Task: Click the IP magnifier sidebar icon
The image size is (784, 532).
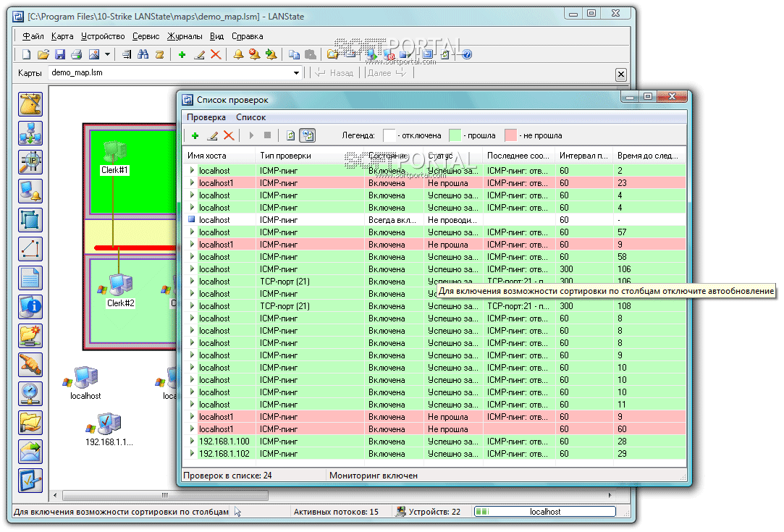Action: point(30,163)
